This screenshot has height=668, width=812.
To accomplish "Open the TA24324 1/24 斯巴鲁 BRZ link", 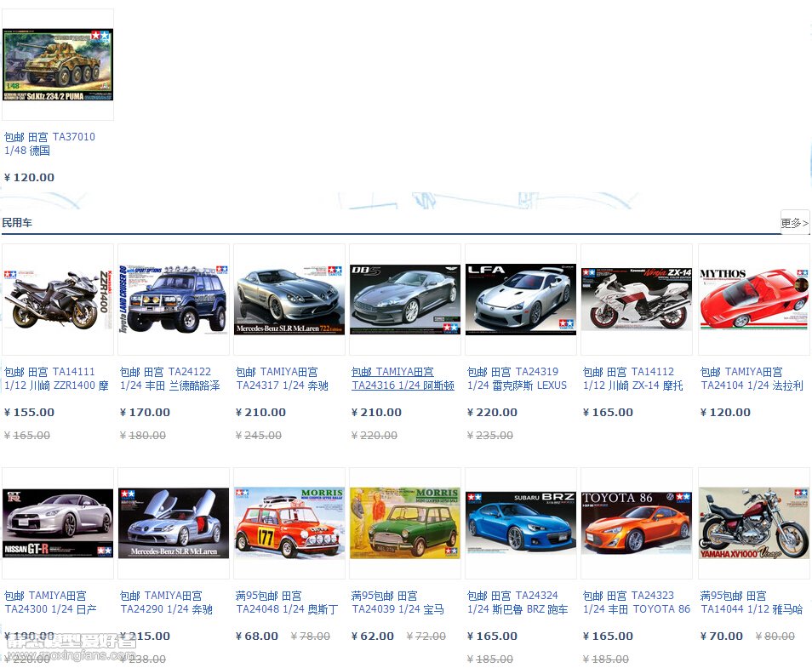I will (x=518, y=602).
